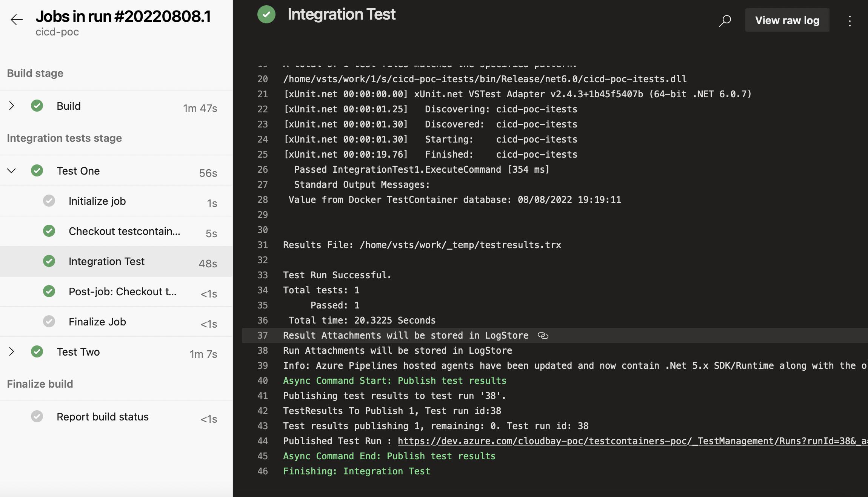Click the green success icon next to Build
The width and height of the screenshot is (868, 497).
pos(37,106)
